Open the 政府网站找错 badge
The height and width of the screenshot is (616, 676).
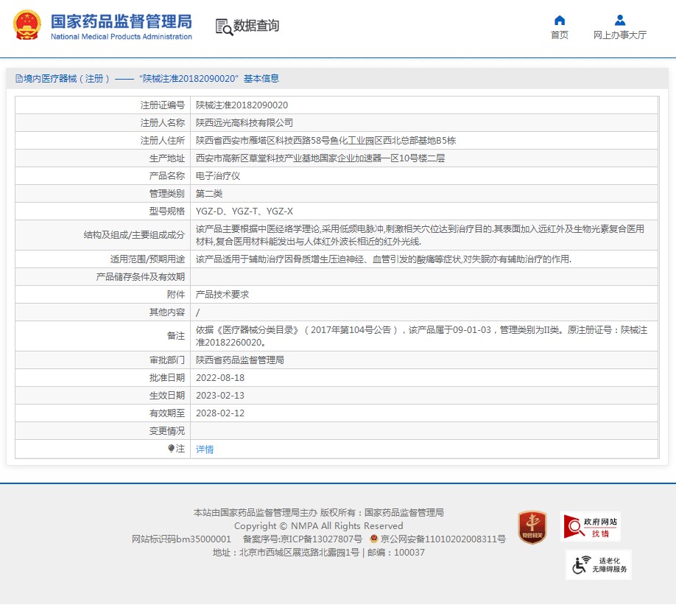[591, 527]
